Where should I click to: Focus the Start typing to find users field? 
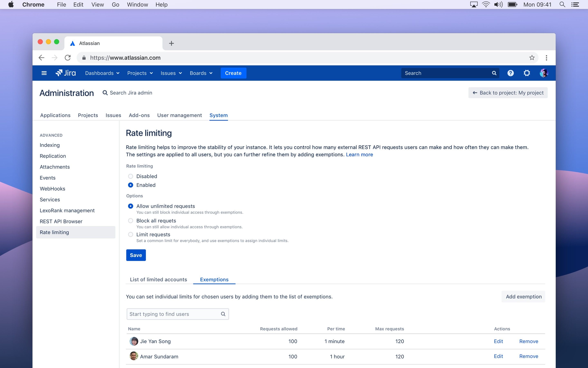pyautogui.click(x=178, y=314)
